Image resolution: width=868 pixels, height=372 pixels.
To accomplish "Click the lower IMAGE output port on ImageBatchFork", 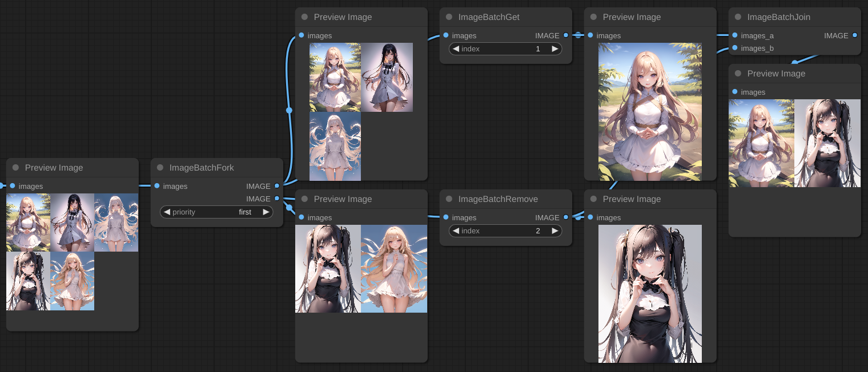I will (276, 199).
